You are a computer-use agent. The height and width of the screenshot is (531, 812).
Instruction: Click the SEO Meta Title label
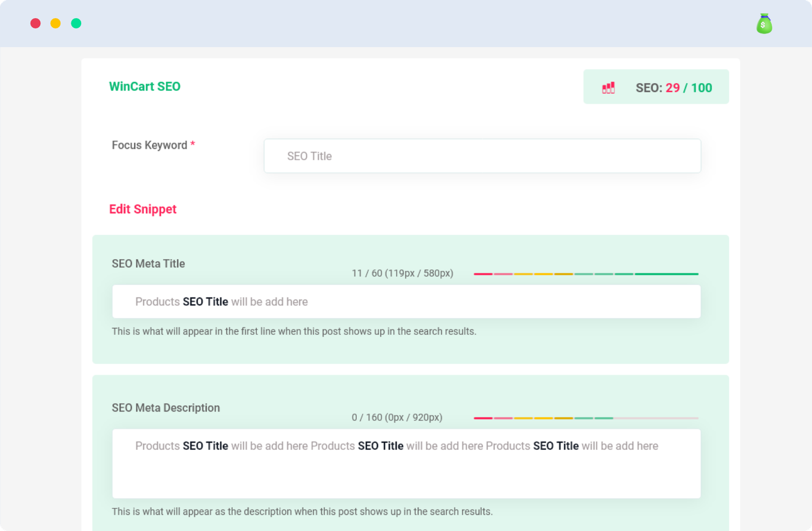[x=148, y=264]
